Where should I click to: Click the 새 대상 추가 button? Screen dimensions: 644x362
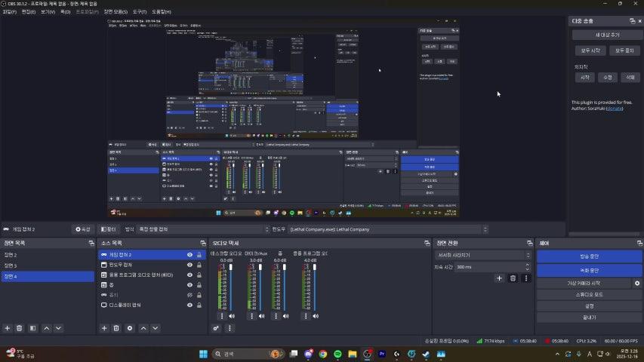tap(607, 35)
